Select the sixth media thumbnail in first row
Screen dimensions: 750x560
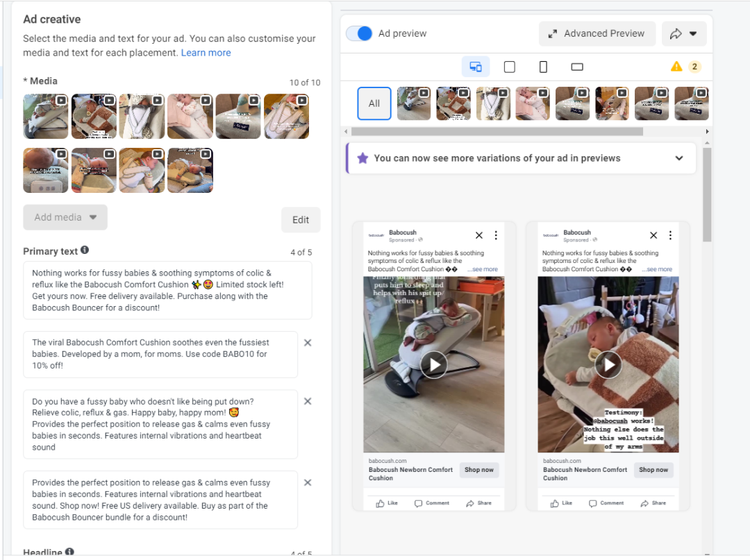286,116
